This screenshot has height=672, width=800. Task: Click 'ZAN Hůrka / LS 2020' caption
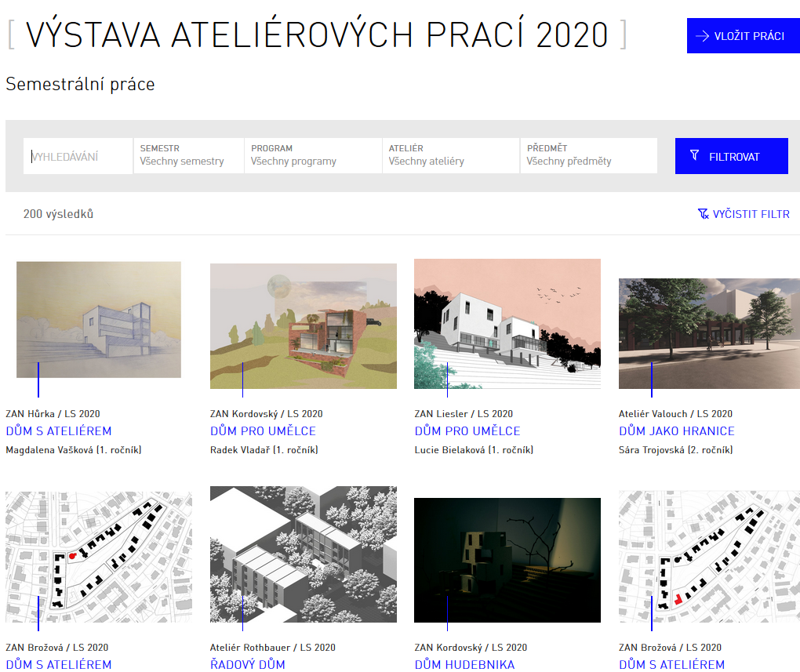point(53,414)
